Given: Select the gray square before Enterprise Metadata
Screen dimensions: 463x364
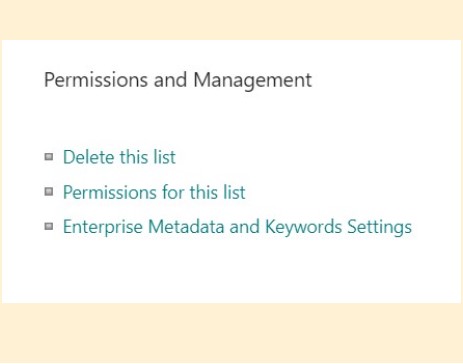Looking at the screenshot, I should coord(49,227).
